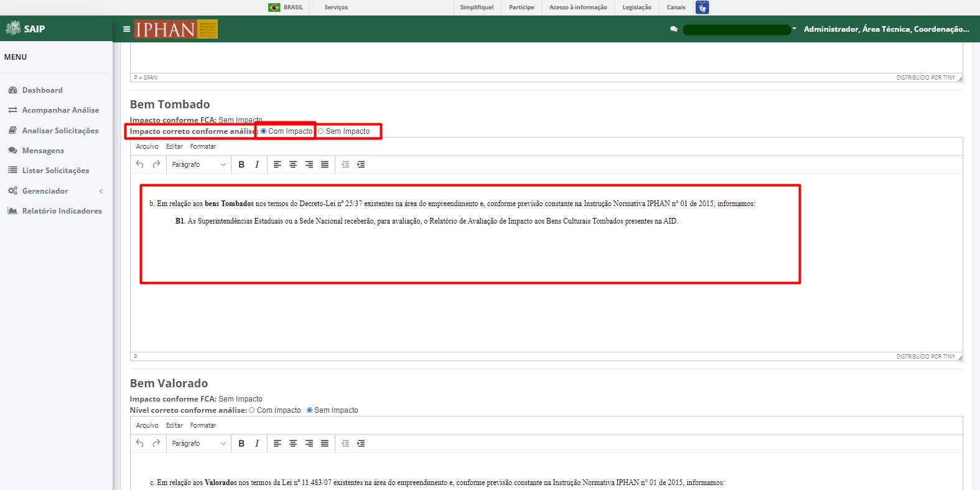Open Arquivo menu in Bem Valorado editor
Image resolution: width=980 pixels, height=490 pixels.
tap(147, 425)
